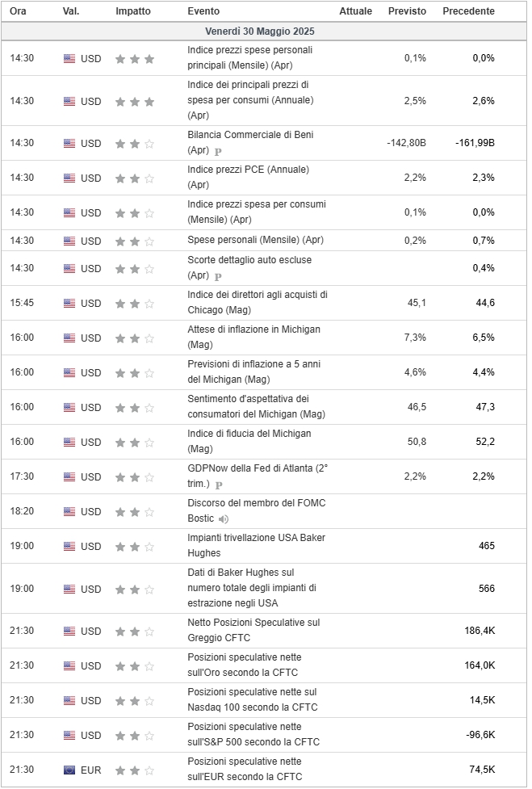This screenshot has height=789, width=532.
Task: Open Posizioni speculative nette sull'EUR event
Action: (x=245, y=770)
